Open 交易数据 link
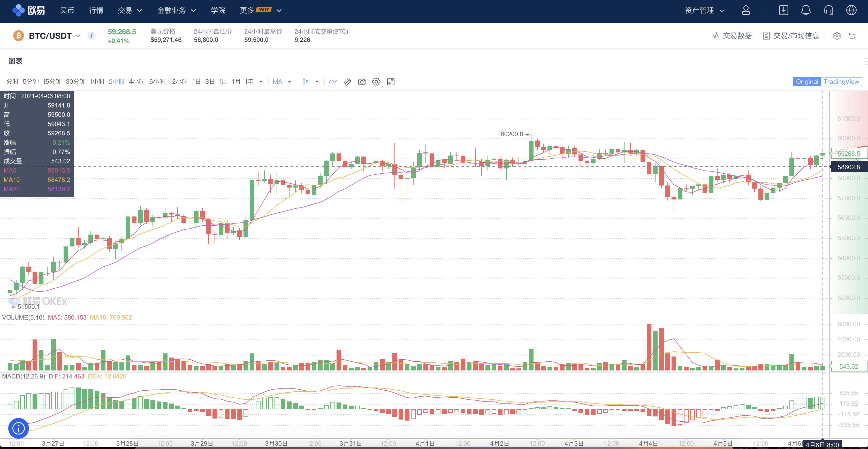The width and height of the screenshot is (868, 449). point(732,36)
